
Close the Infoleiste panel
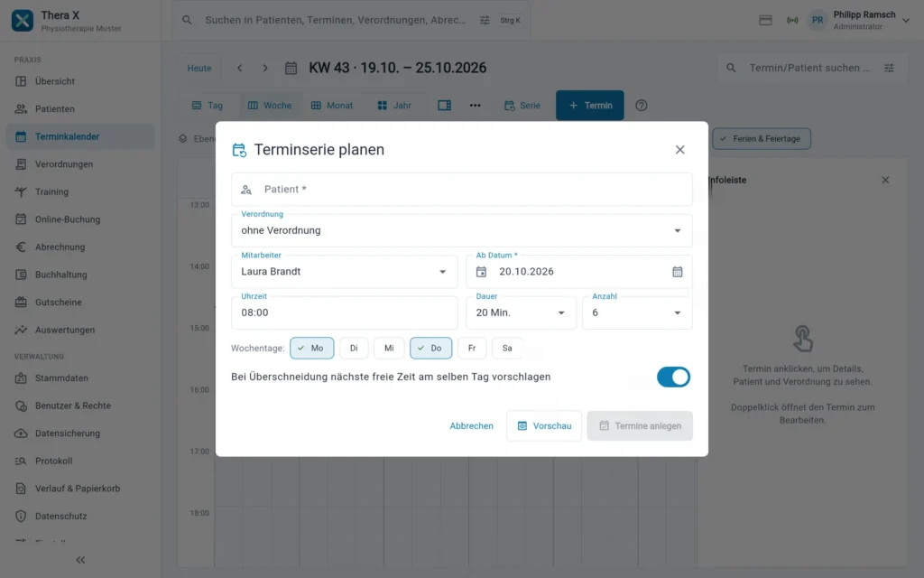[885, 180]
